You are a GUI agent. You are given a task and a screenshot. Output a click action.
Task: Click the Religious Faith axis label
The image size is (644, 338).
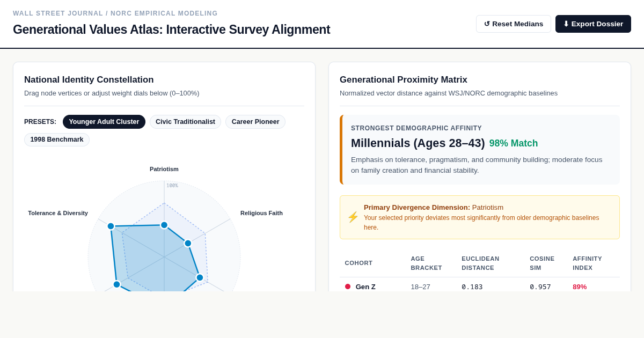[261, 213]
